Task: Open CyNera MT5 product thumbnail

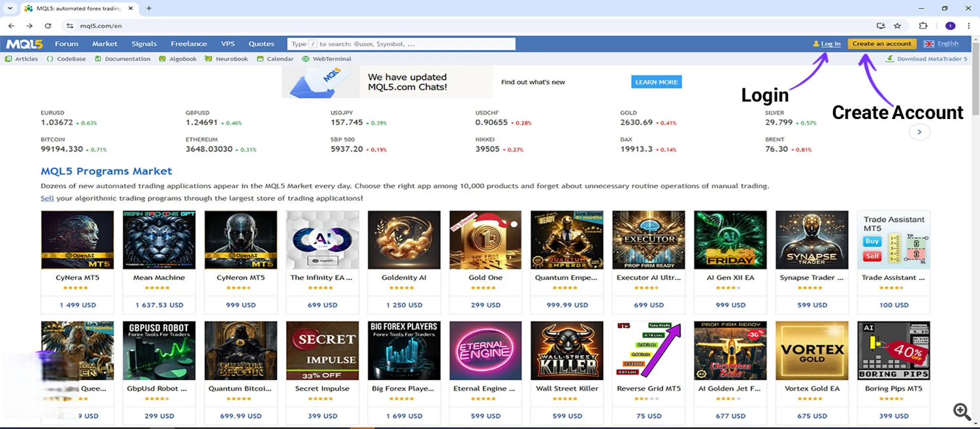Action: 77,240
